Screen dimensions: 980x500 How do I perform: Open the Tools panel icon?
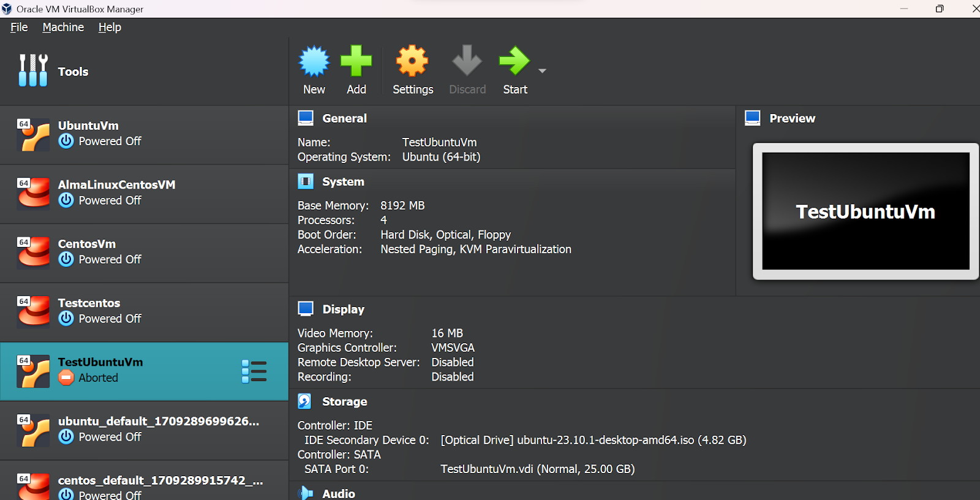coord(33,70)
